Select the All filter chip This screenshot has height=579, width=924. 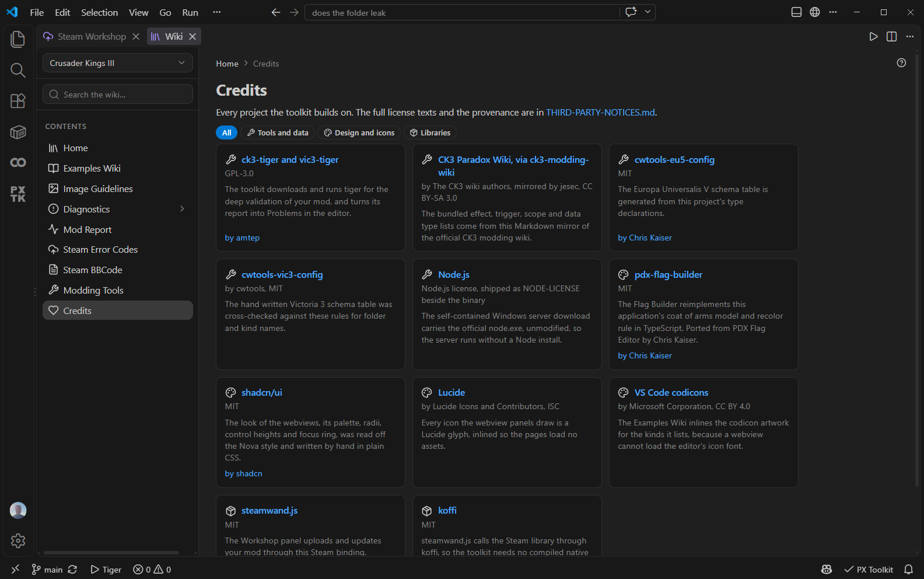tap(227, 132)
